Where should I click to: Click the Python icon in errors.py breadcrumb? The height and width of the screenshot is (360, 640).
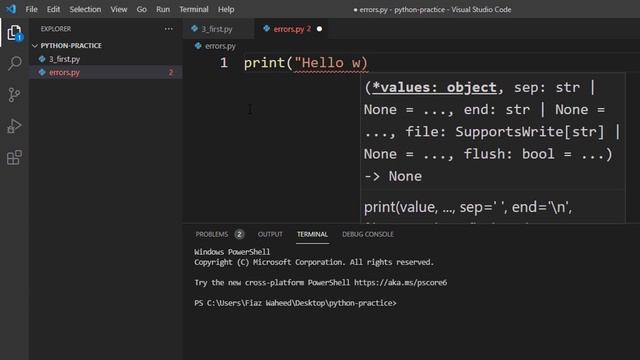click(x=198, y=46)
